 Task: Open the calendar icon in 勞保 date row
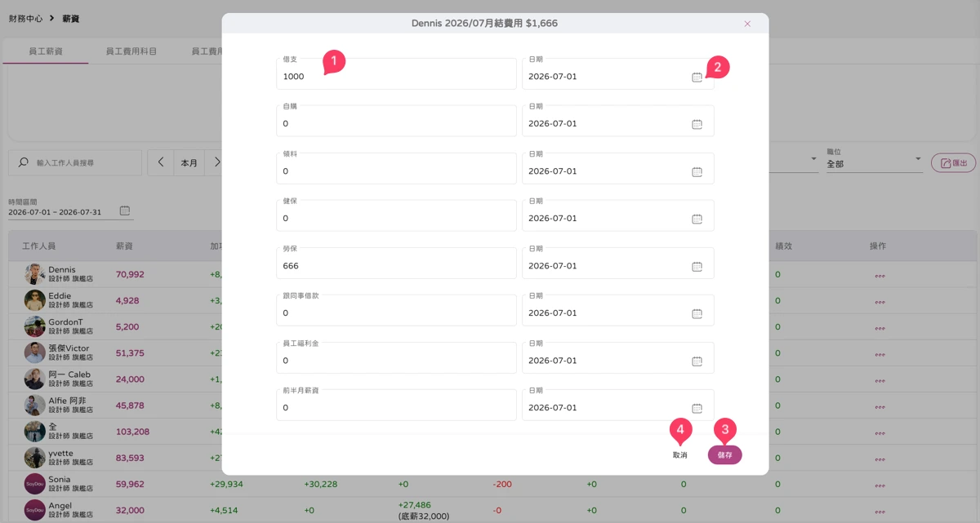(697, 266)
